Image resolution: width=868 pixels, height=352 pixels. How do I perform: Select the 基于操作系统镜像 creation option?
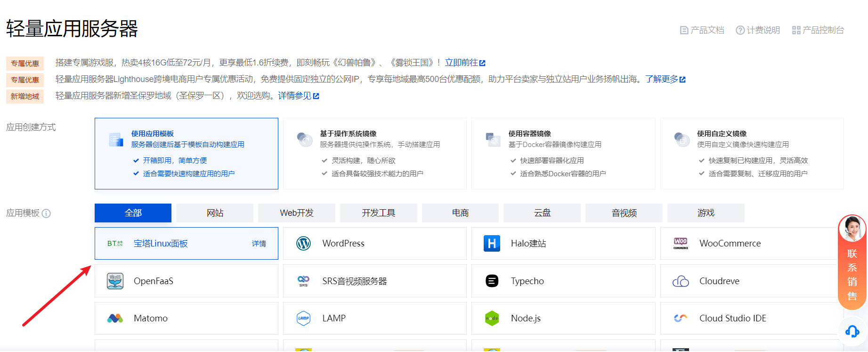(x=375, y=154)
